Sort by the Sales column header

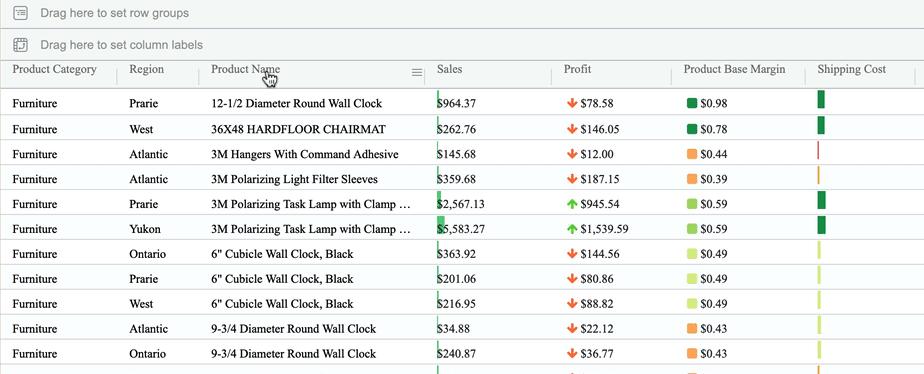[450, 69]
